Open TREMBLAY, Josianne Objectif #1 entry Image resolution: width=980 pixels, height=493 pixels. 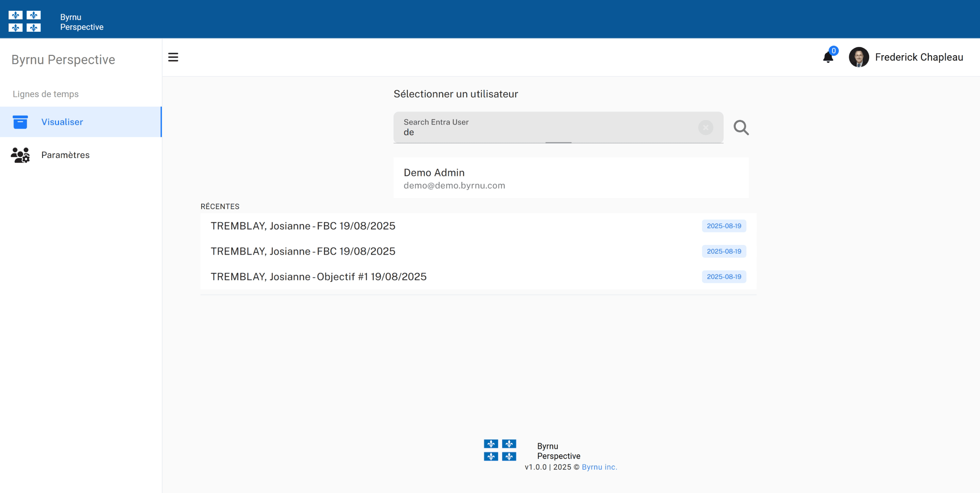tap(318, 277)
